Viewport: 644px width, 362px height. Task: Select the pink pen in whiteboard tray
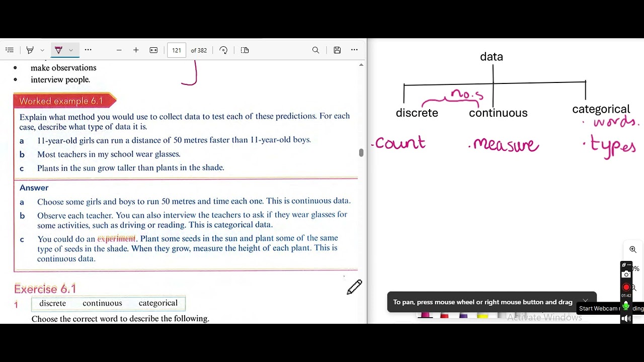tap(425, 315)
